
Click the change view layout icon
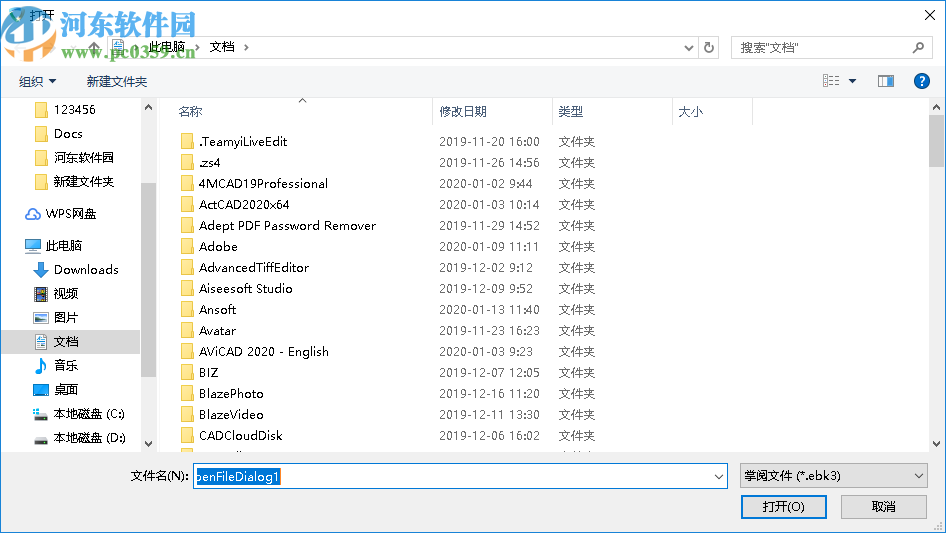(831, 81)
